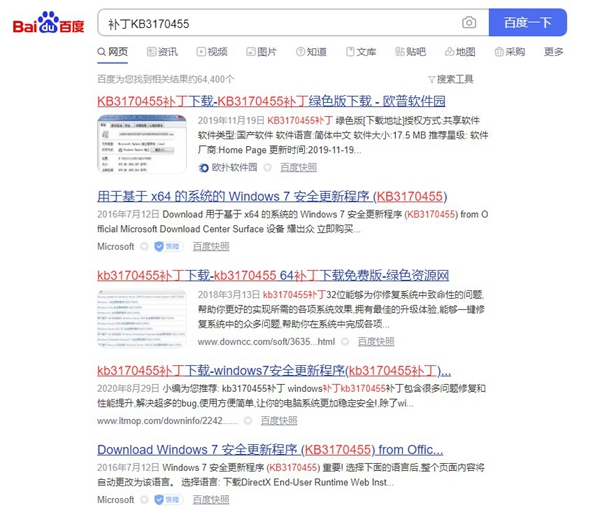Select the 网页 tab
The image size is (600, 510).
[x=112, y=52]
